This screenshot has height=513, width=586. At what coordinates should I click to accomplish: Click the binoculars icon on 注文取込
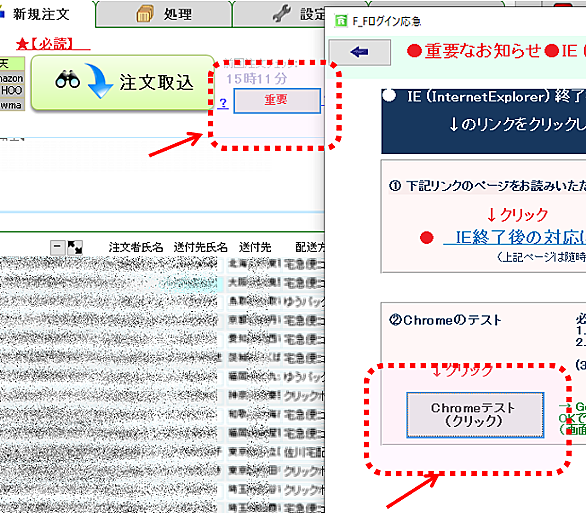point(67,79)
